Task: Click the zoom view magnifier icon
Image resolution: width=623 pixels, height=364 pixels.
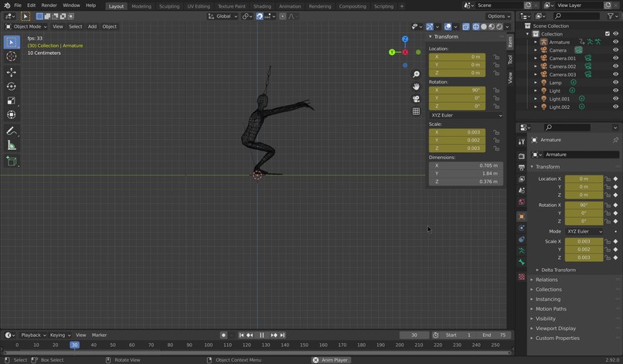Action: [x=416, y=74]
